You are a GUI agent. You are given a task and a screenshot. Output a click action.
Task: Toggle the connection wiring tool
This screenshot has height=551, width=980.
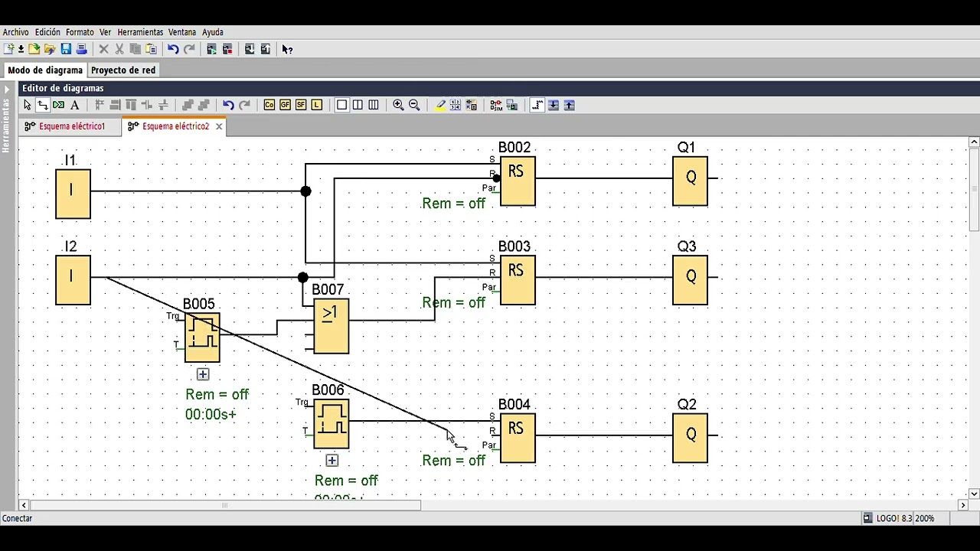pyautogui.click(x=42, y=105)
